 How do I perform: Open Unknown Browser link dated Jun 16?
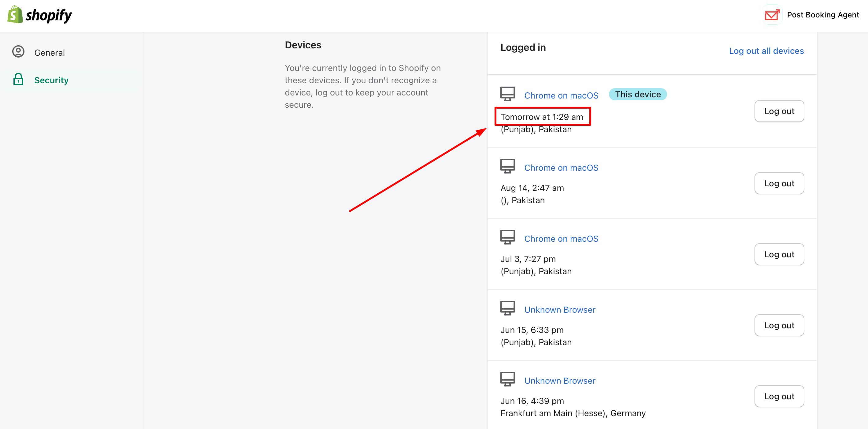tap(560, 381)
